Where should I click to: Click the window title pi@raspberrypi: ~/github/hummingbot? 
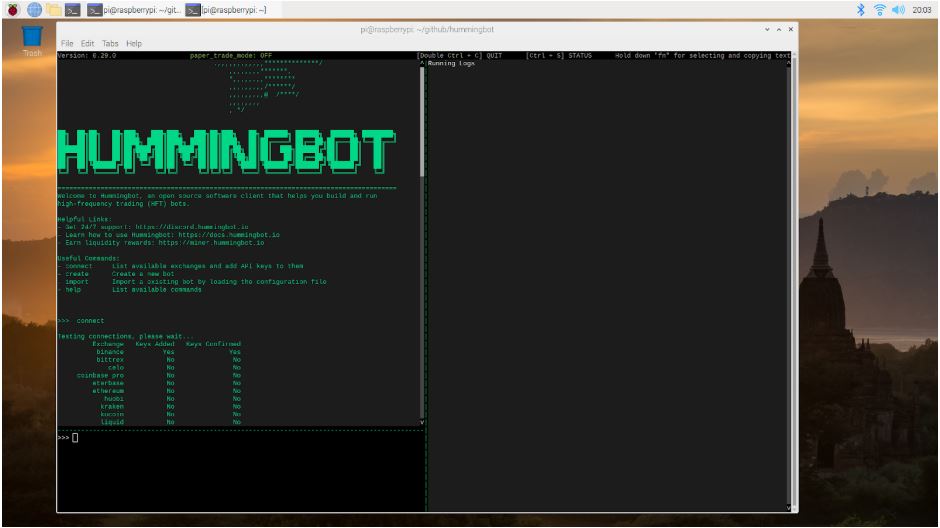[x=427, y=29]
